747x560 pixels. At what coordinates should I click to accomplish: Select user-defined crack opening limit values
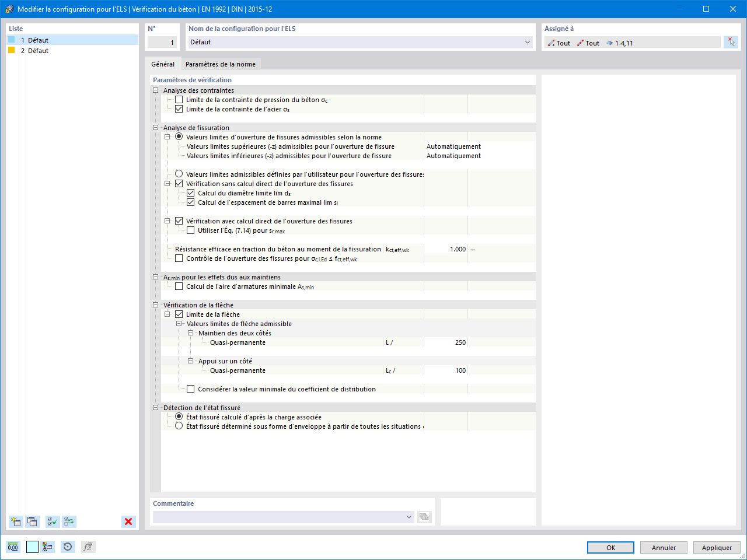pos(180,174)
